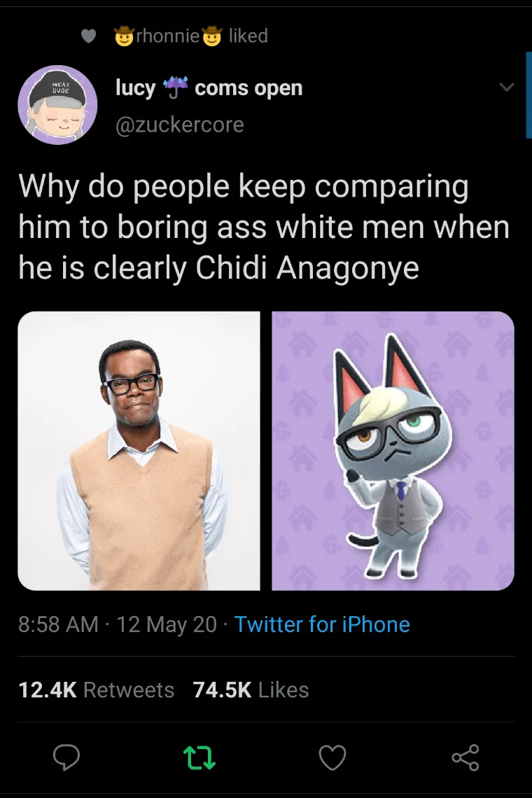The height and width of the screenshot is (798, 532).
Task: Click the reply speech bubble icon
Action: pyautogui.click(x=66, y=757)
